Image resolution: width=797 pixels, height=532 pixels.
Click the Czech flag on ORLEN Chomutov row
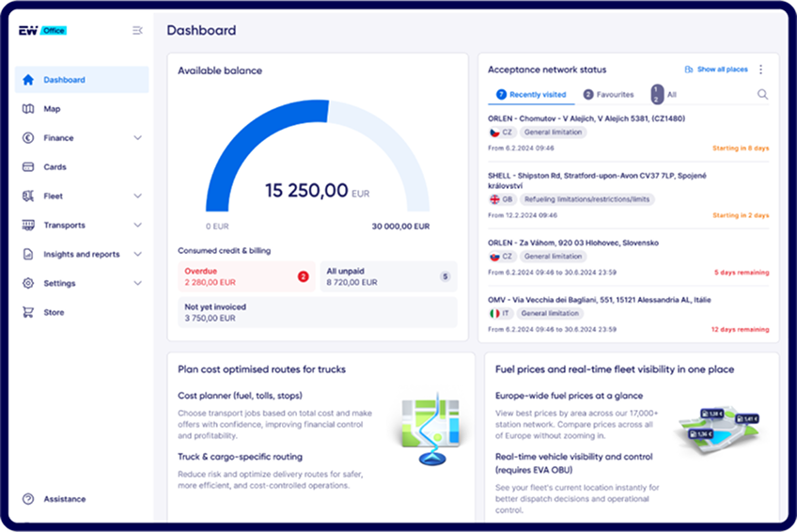494,133
